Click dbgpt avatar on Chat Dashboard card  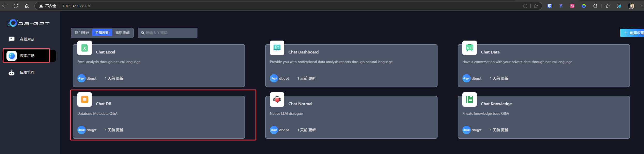274,78
